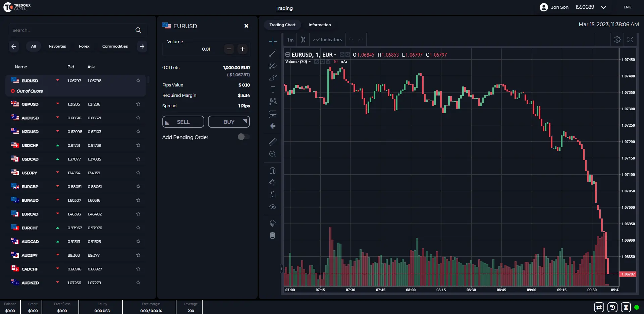Screen dimensions: 644x314
Task: Select the text annotation tool
Action: pyautogui.click(x=273, y=89)
